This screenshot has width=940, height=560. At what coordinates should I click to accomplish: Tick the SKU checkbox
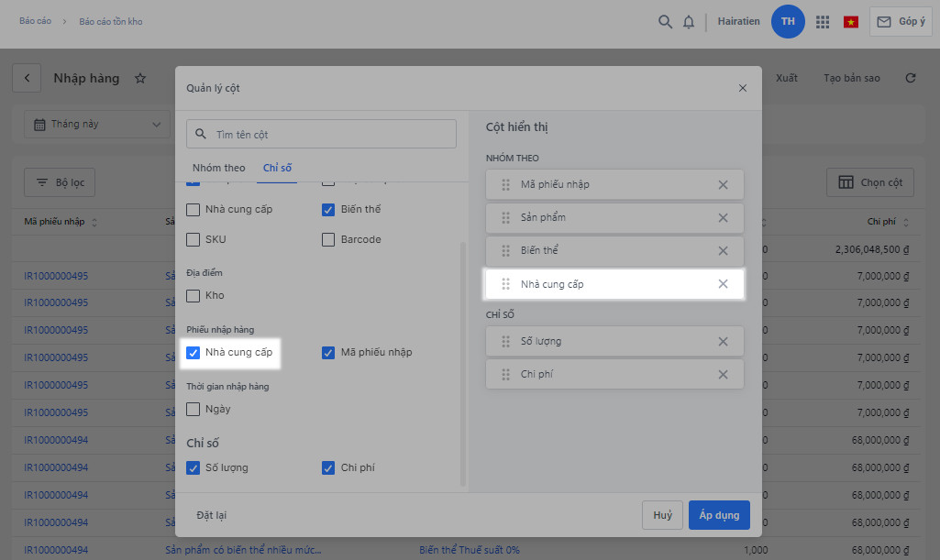(x=194, y=240)
